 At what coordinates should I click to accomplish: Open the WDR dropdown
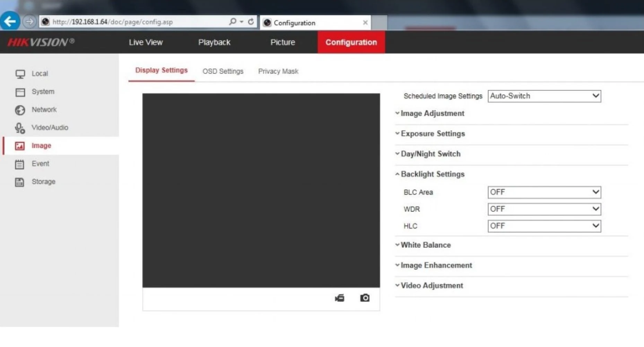click(x=544, y=209)
